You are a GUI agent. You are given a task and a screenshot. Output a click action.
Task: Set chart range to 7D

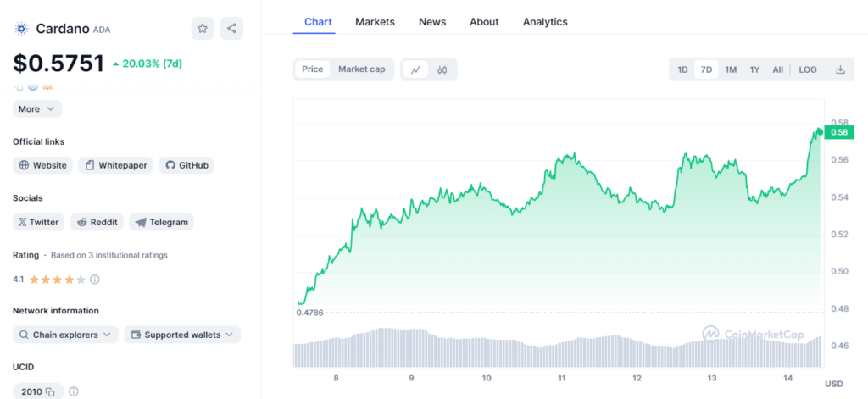(x=706, y=69)
